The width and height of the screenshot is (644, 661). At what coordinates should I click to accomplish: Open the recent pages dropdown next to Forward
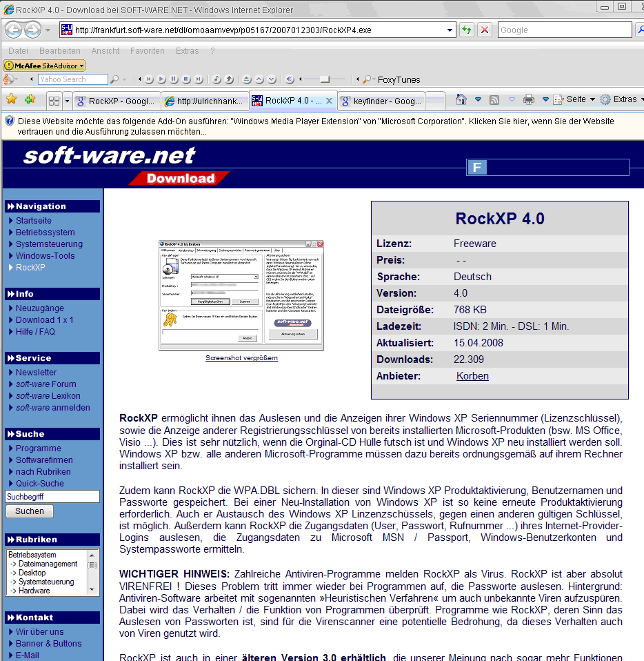click(x=48, y=30)
